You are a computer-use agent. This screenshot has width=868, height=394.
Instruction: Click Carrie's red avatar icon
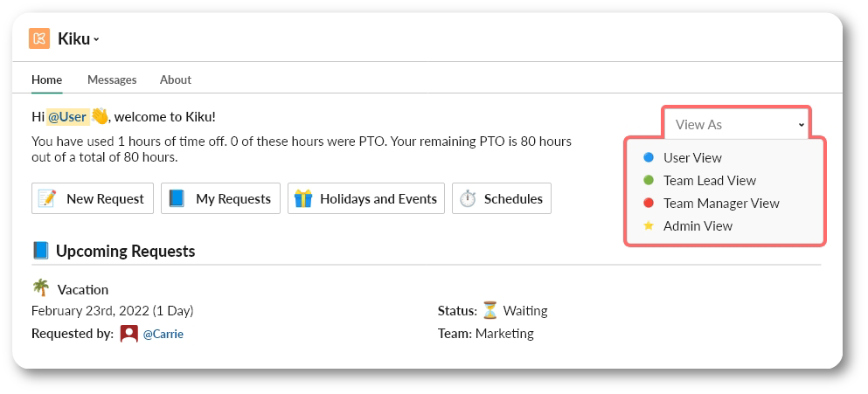(129, 334)
